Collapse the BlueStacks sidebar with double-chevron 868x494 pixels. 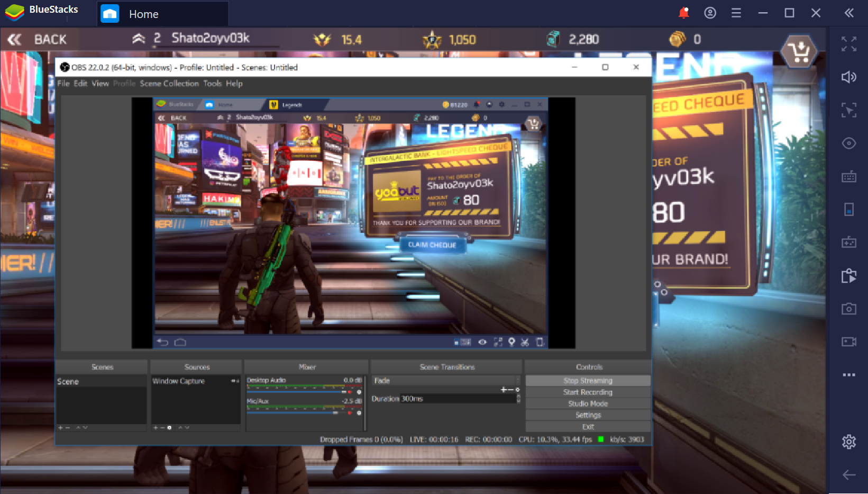pos(849,13)
